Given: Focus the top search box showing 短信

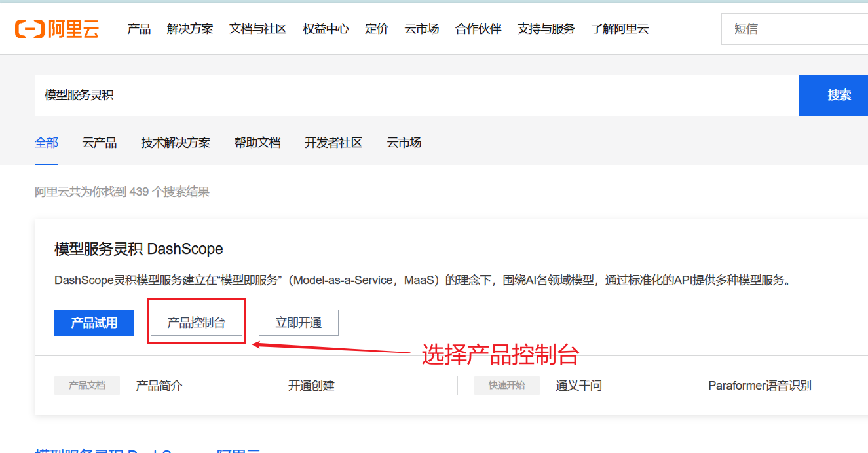Looking at the screenshot, I should 795,29.
